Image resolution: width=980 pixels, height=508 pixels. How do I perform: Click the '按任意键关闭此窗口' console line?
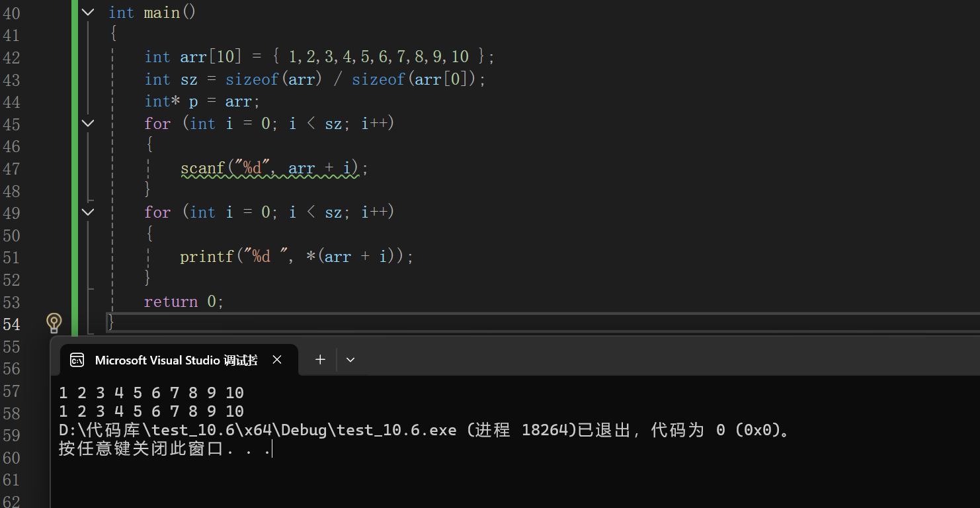(x=165, y=449)
